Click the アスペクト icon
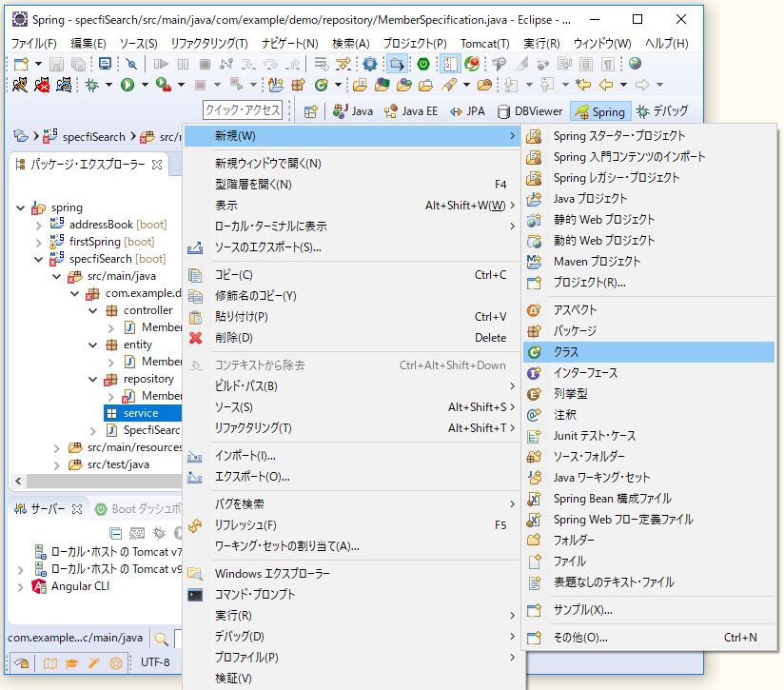Viewport: 784px width, 690px height. tap(534, 310)
